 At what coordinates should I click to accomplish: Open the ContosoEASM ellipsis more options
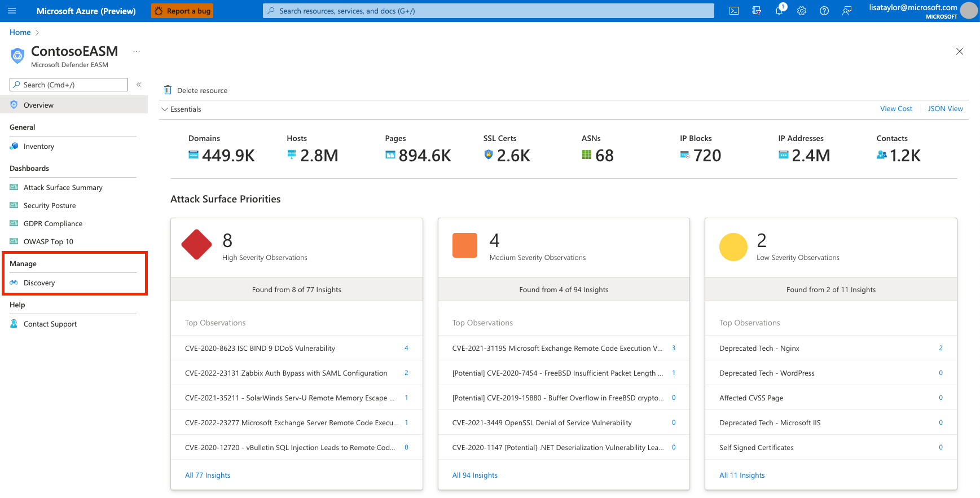click(136, 51)
